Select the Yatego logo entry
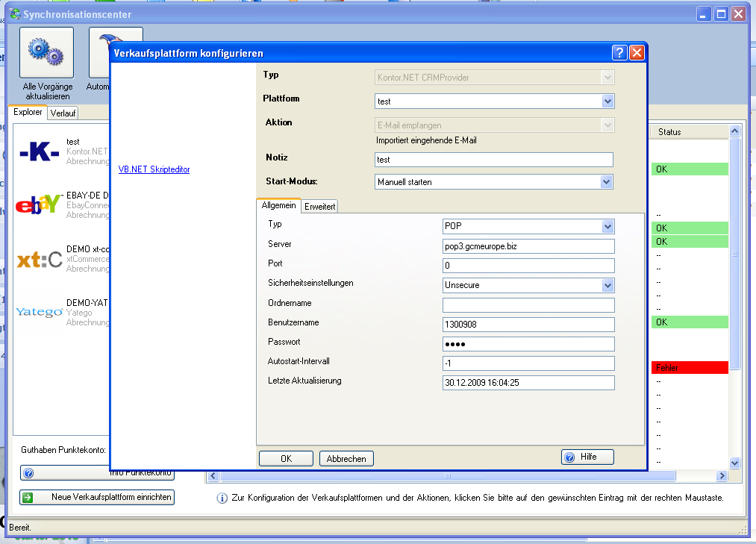The height and width of the screenshot is (544, 756). pos(40,312)
